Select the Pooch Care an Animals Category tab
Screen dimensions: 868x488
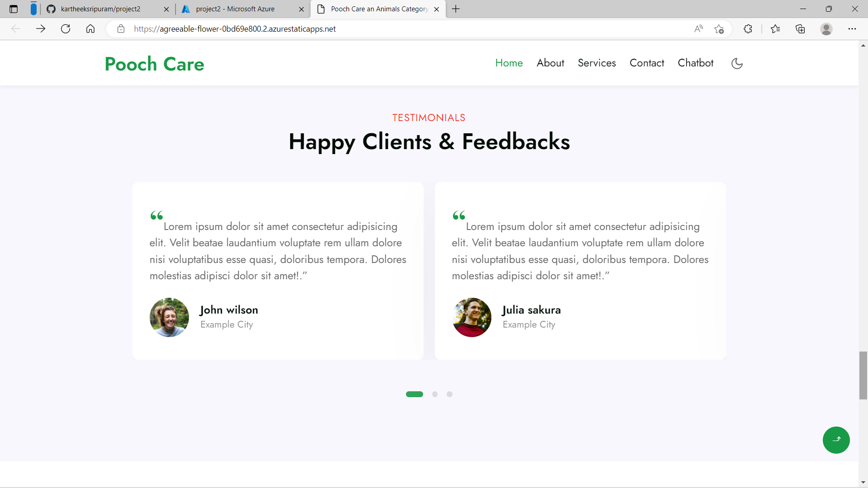pos(379,9)
